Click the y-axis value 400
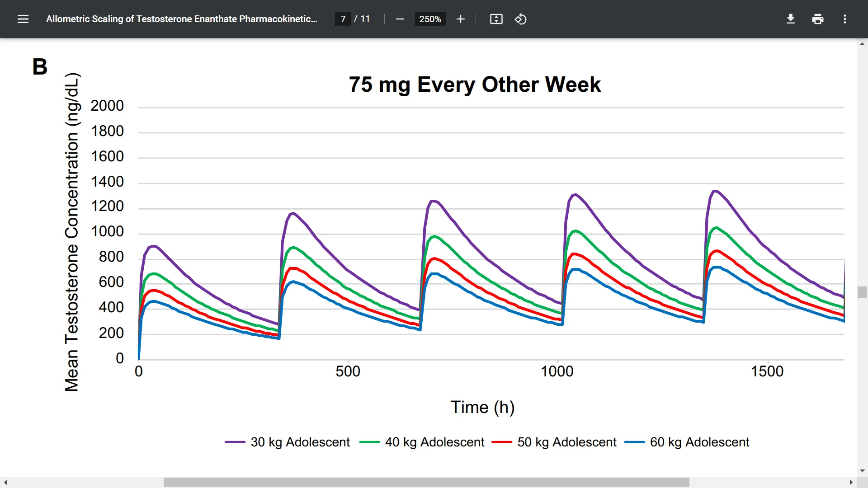This screenshot has height=488, width=868. 111,307
